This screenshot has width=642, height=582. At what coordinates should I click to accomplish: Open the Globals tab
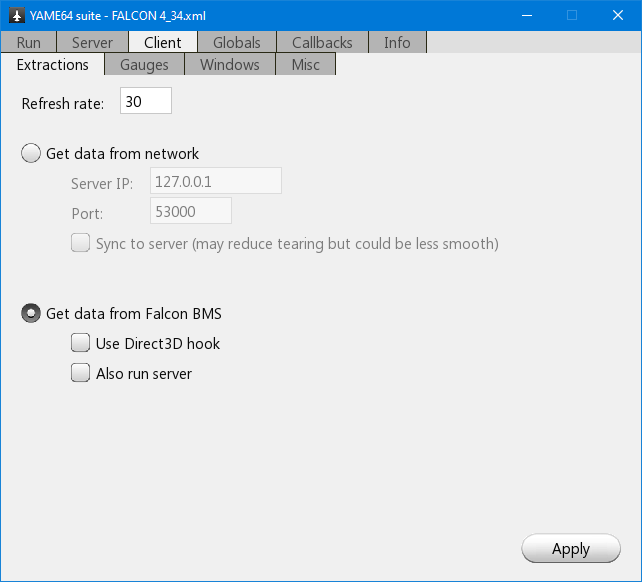(x=237, y=42)
